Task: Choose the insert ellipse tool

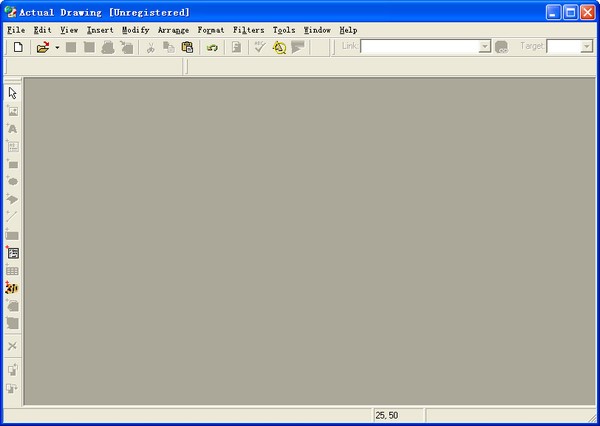Action: [x=12, y=181]
